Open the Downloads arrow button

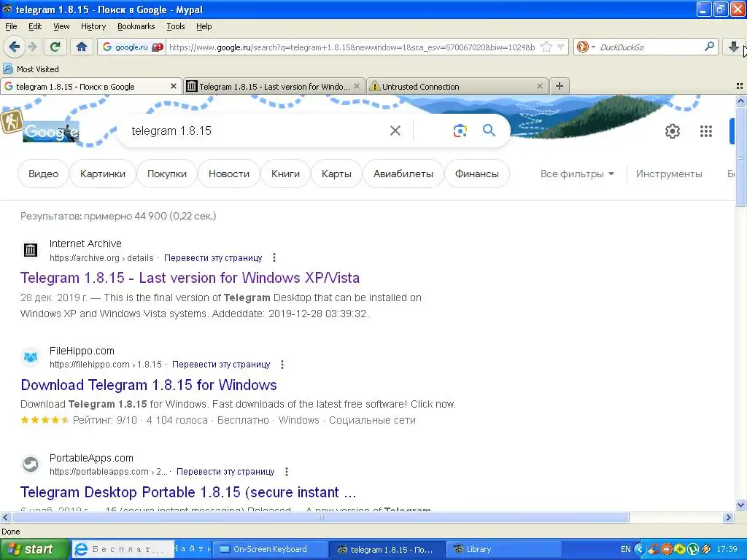733,47
